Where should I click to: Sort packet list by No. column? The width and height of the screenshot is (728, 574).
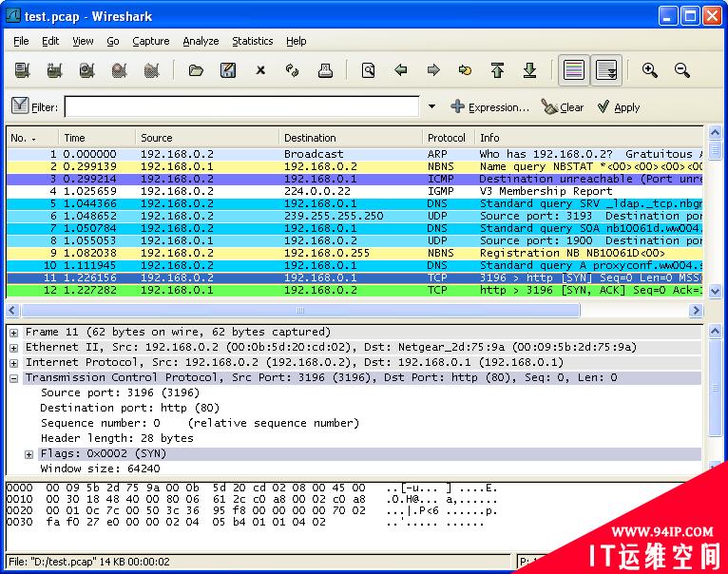[x=32, y=138]
